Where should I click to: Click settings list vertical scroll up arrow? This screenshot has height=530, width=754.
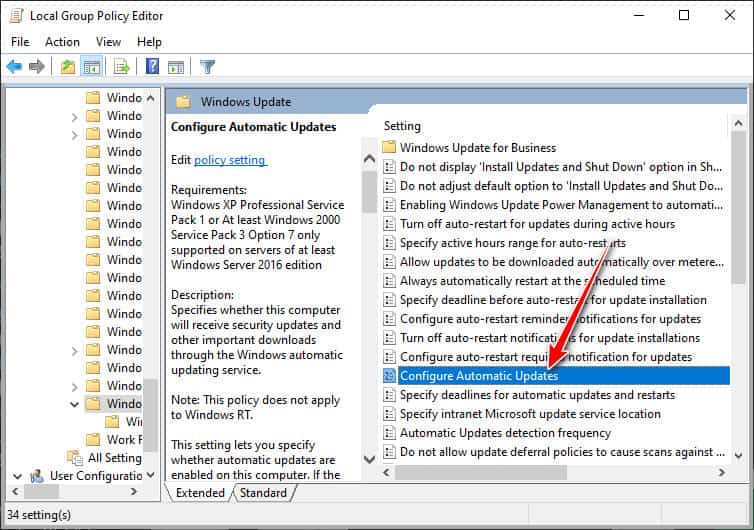(738, 123)
